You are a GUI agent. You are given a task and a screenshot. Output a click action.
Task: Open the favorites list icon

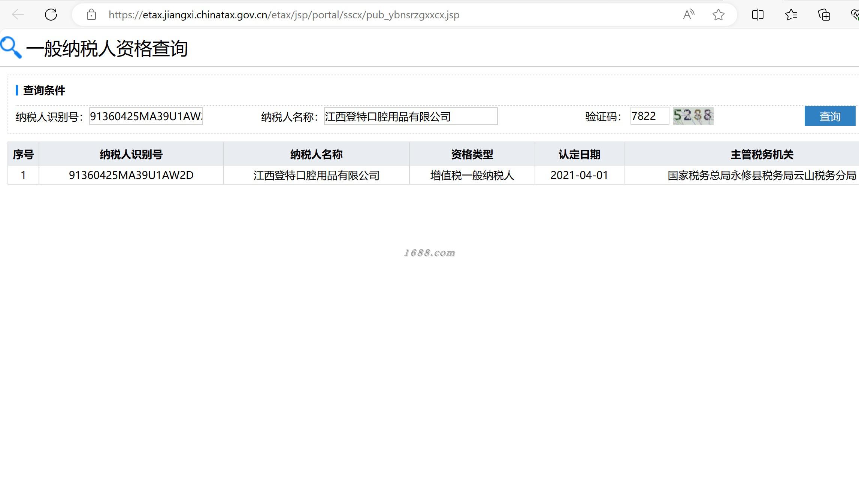pos(791,15)
